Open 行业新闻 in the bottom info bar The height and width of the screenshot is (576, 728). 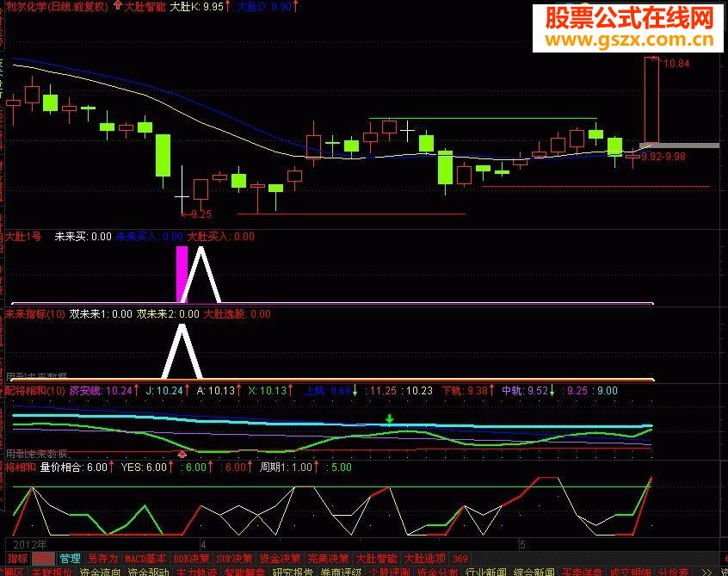click(x=485, y=573)
